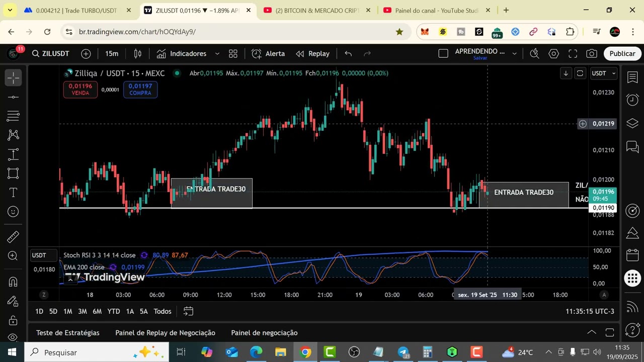The height and width of the screenshot is (362, 644).
Task: Select the YTD date range
Action: point(114,312)
